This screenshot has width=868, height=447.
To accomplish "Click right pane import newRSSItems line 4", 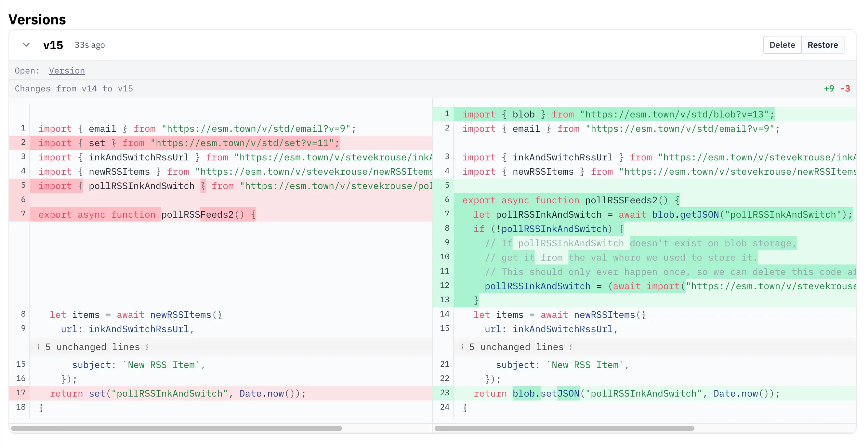I will (x=659, y=171).
